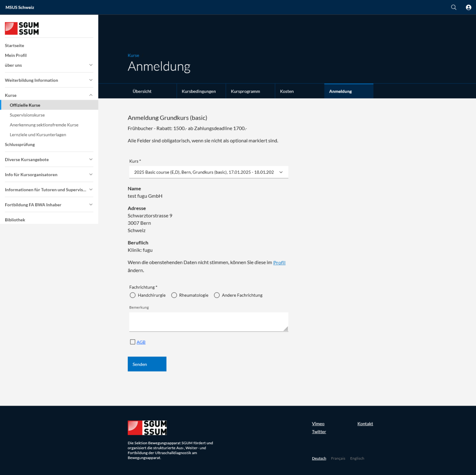Image resolution: width=476 pixels, height=475 pixels.
Task: Choose the Rheumatologie specialty option
Action: 174,295
